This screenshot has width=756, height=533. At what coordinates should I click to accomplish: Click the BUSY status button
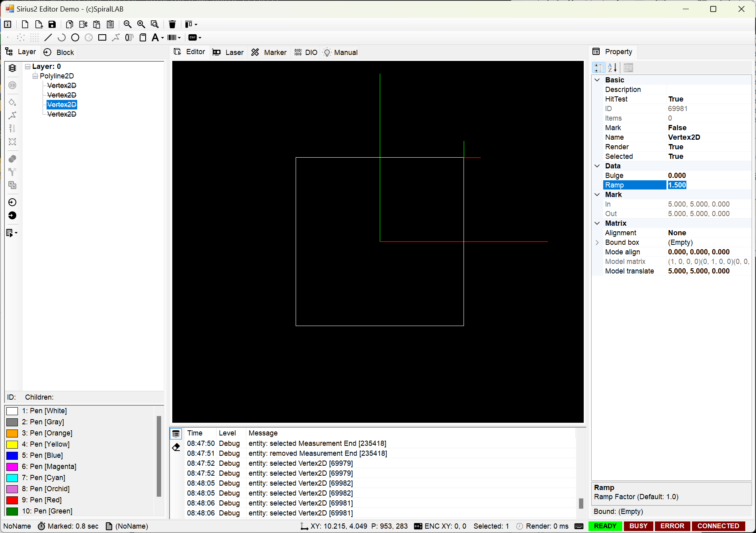pos(639,526)
